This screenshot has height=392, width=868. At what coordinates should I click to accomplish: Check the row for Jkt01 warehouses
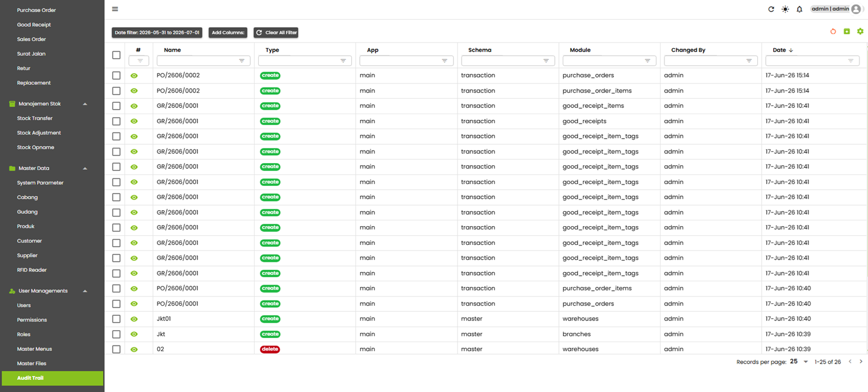point(117,319)
